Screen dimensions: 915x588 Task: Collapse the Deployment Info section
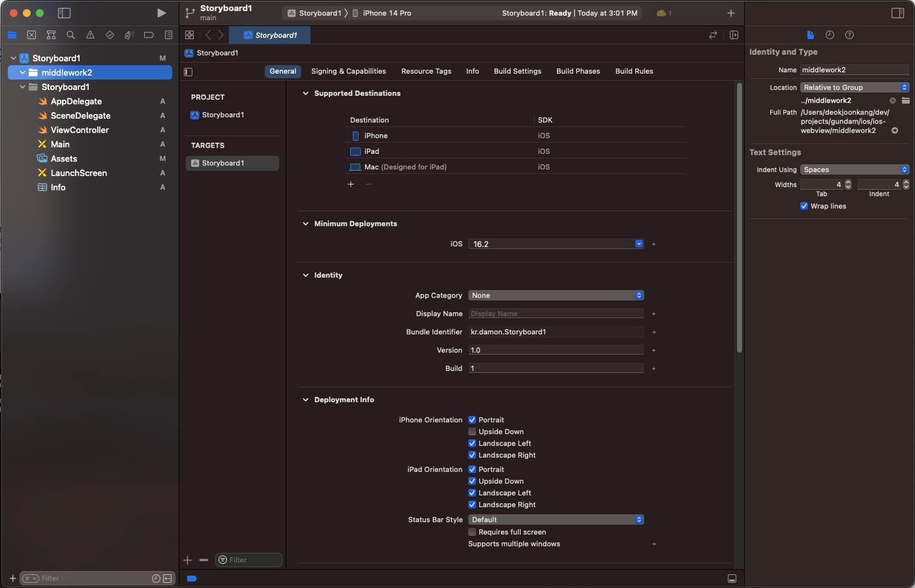tap(305, 400)
